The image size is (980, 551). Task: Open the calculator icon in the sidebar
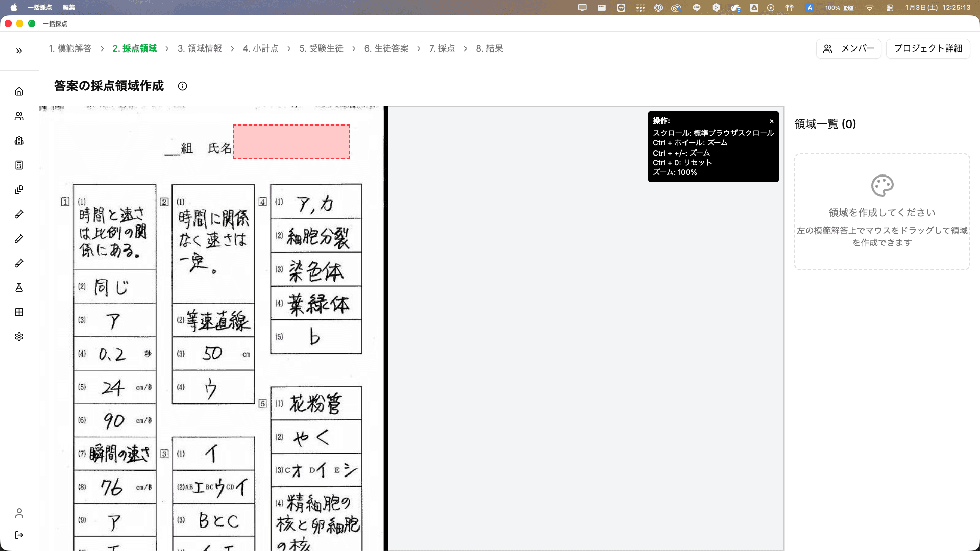[x=19, y=165]
